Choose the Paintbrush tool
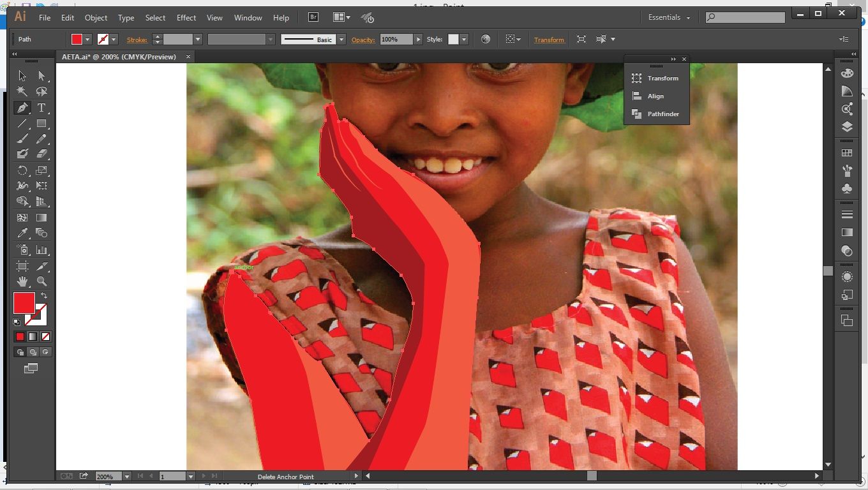The width and height of the screenshot is (868, 490). [x=22, y=138]
